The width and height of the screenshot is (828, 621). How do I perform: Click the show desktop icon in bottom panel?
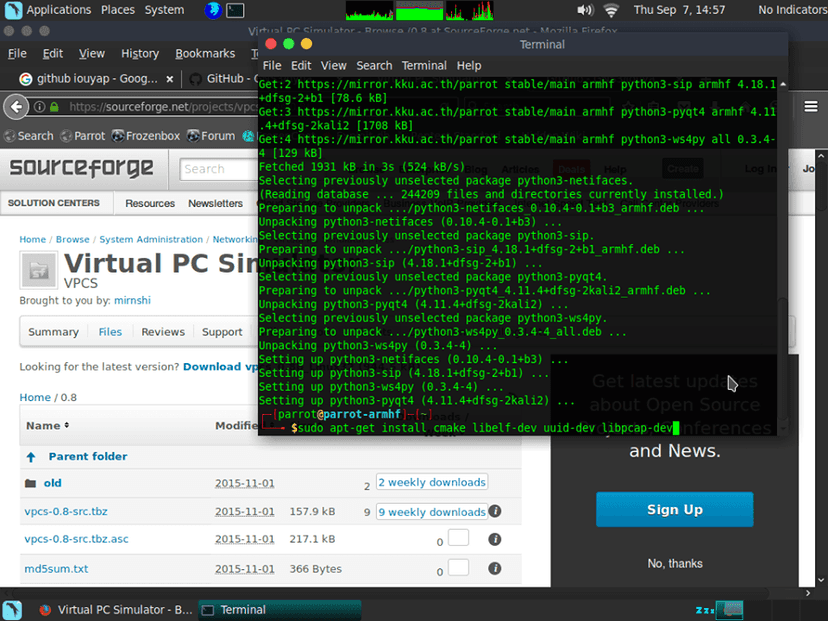tap(13, 610)
